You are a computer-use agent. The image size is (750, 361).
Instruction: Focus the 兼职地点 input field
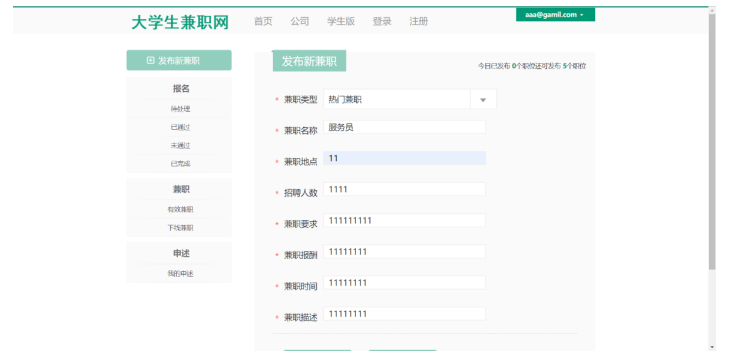pyautogui.click(x=405, y=158)
